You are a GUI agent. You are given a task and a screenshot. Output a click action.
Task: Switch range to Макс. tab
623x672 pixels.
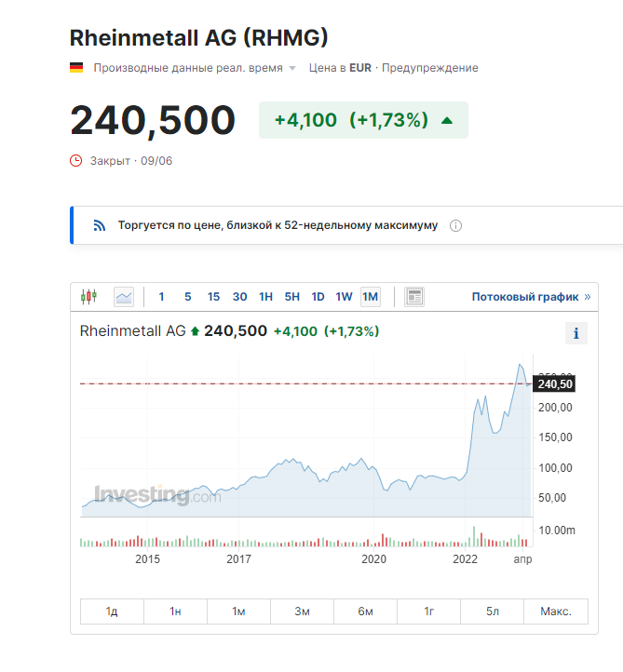556,612
